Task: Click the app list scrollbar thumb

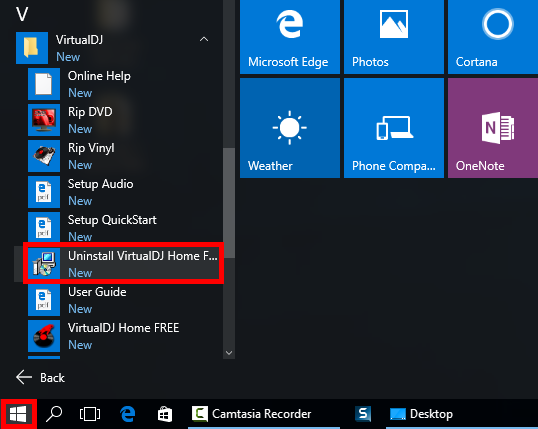Action: coord(229,202)
